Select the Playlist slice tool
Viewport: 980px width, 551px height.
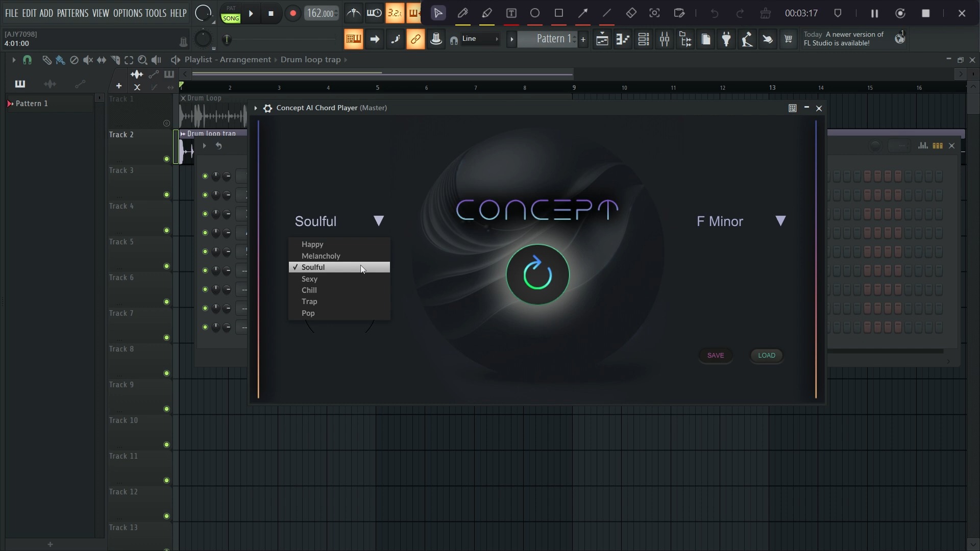click(115, 60)
